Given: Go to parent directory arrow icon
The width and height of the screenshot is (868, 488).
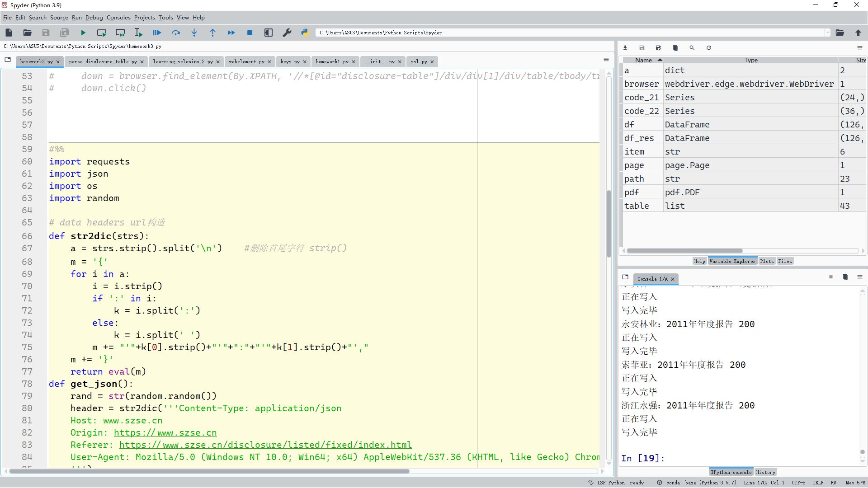Looking at the screenshot, I should (x=858, y=33).
